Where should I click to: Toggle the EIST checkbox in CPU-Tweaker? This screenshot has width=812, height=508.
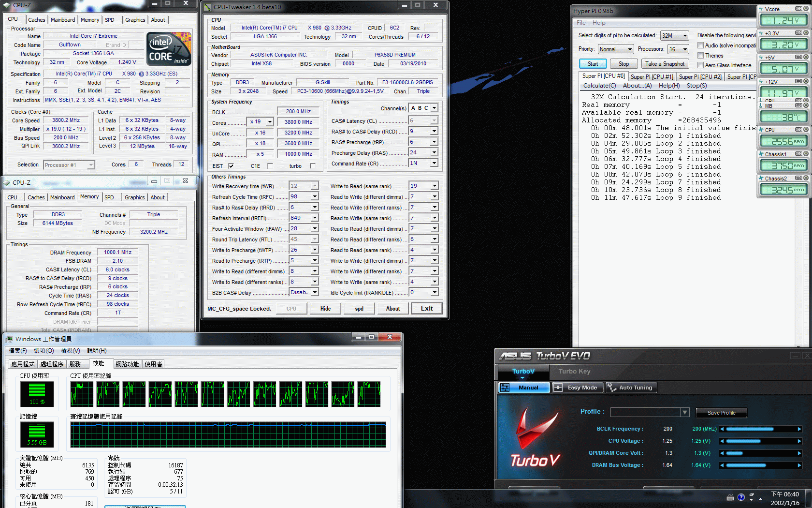click(x=231, y=166)
